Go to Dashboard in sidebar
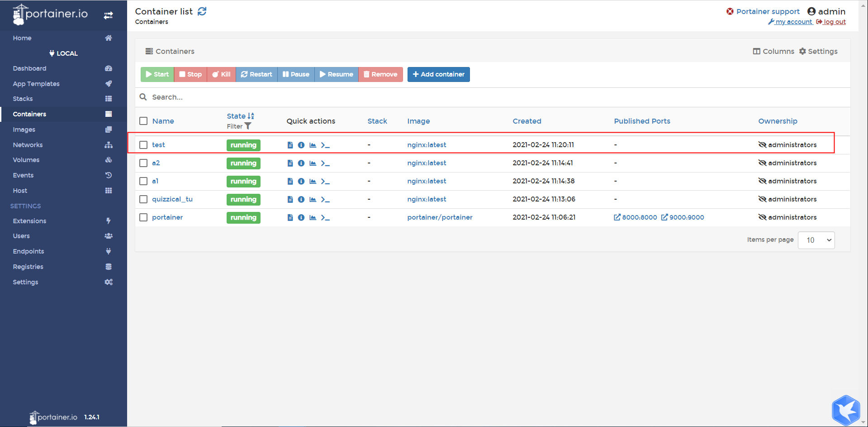 [x=63, y=68]
